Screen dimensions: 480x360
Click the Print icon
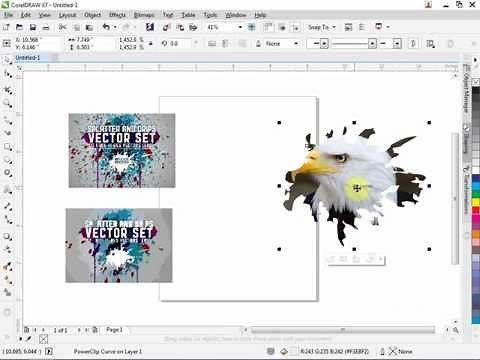coord(46,27)
